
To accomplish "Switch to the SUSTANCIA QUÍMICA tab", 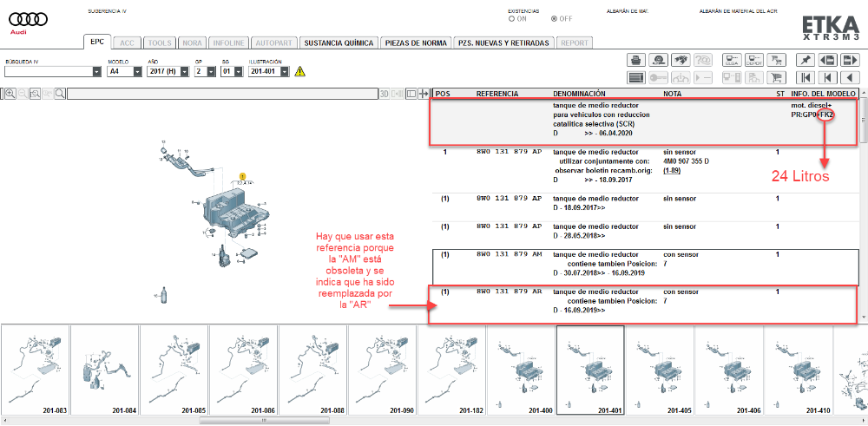I will click(339, 43).
